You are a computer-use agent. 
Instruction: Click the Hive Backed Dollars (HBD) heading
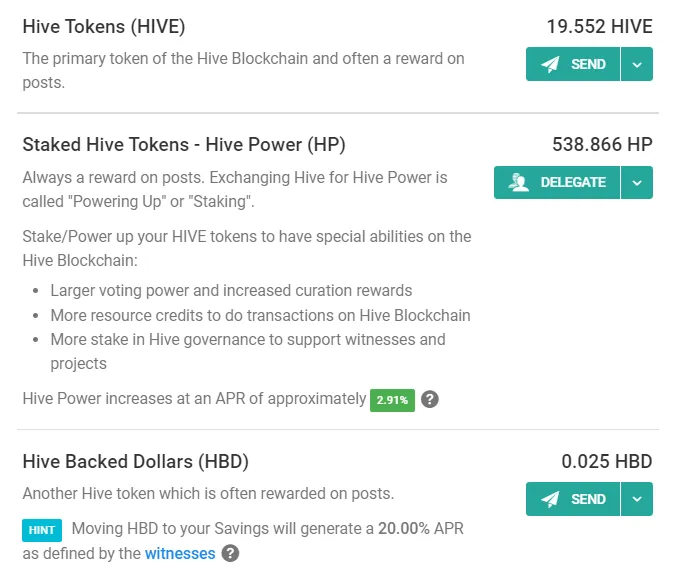(136, 462)
